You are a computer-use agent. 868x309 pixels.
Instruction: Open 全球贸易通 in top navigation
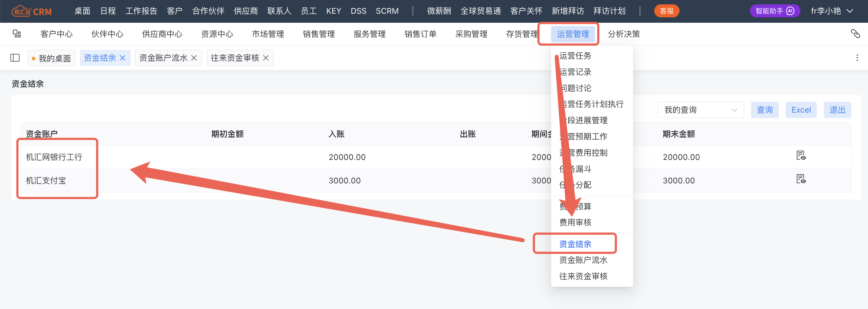(481, 11)
